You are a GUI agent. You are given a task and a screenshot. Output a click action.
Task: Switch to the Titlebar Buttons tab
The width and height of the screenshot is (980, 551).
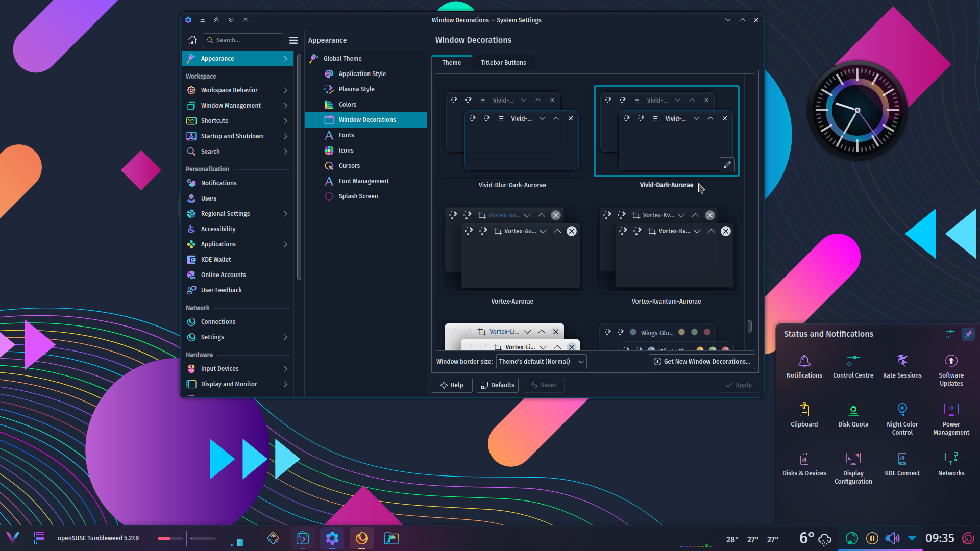(x=503, y=63)
